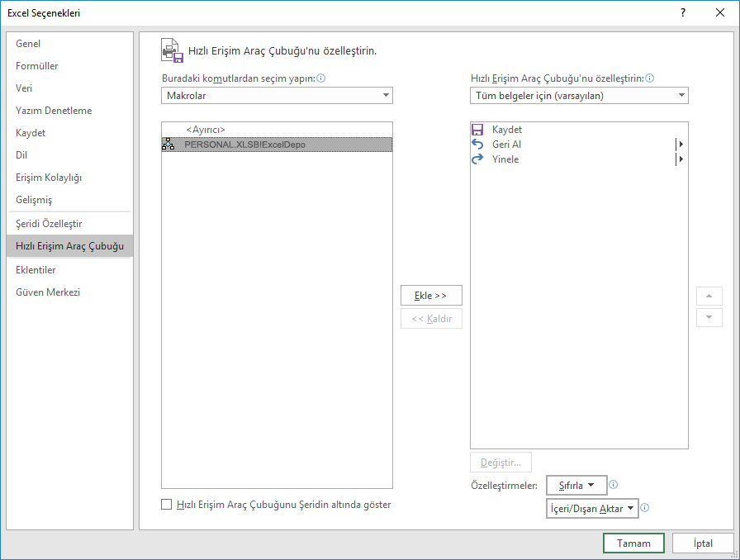Click info icon next to Hızlı Erişim Araç Çubuğu'nu özelleştirin
This screenshot has height=560, width=740.
tap(649, 78)
